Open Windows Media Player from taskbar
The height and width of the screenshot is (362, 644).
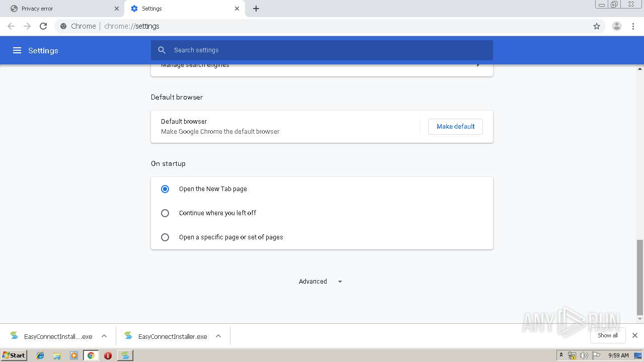pos(74,355)
